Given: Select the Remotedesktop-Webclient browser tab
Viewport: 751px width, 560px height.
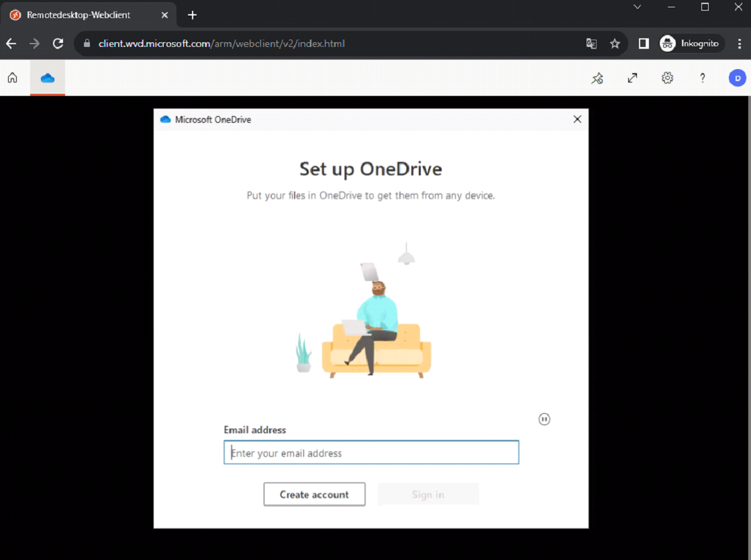Looking at the screenshot, I should 89,15.
